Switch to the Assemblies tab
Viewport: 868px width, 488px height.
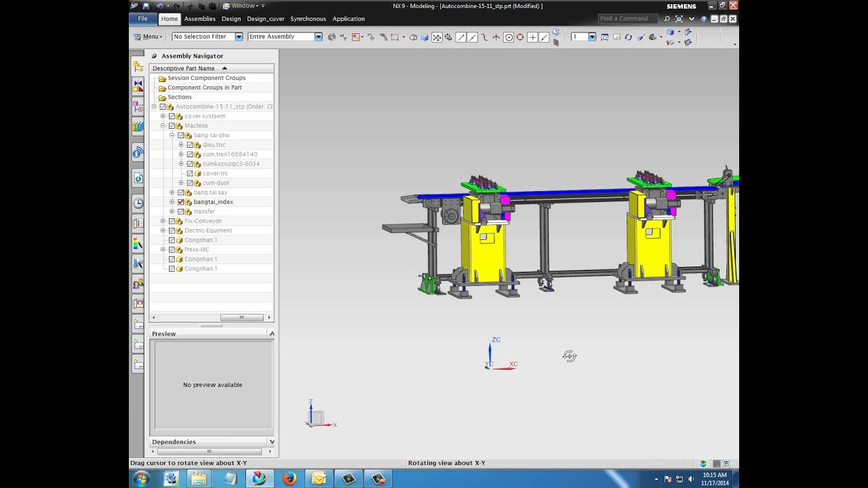click(x=200, y=19)
